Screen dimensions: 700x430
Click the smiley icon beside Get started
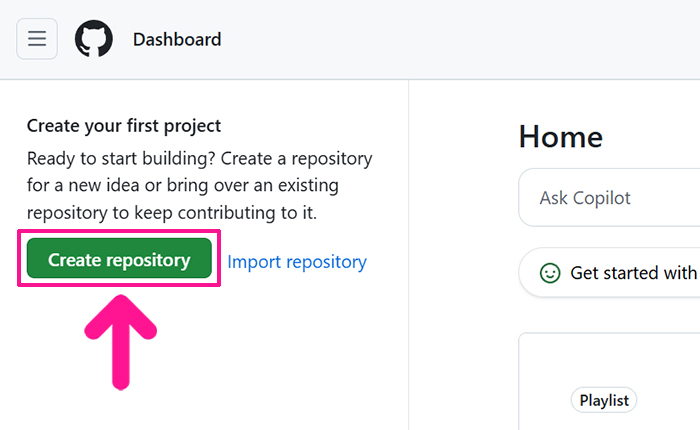549,273
